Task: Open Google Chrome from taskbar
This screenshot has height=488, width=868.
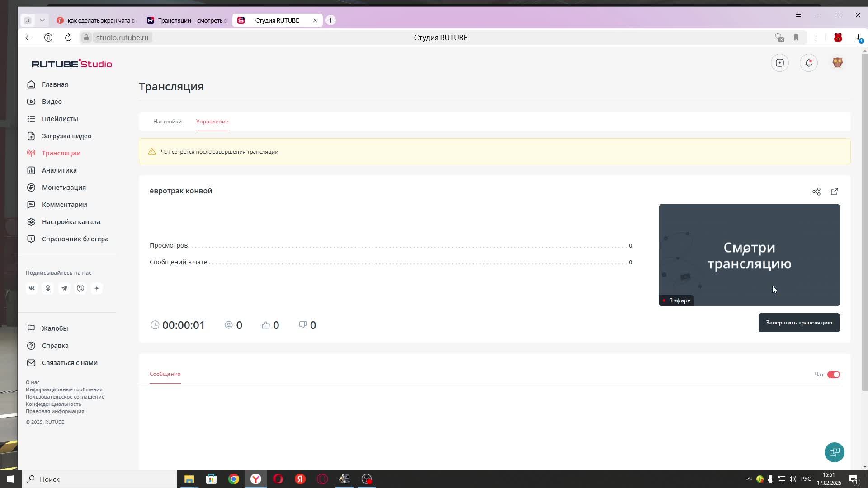Action: pyautogui.click(x=234, y=479)
